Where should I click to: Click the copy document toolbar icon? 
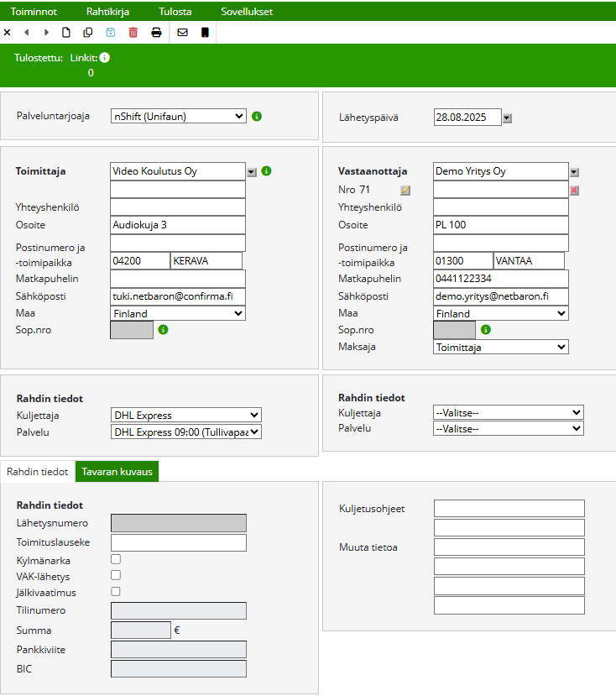(88, 33)
